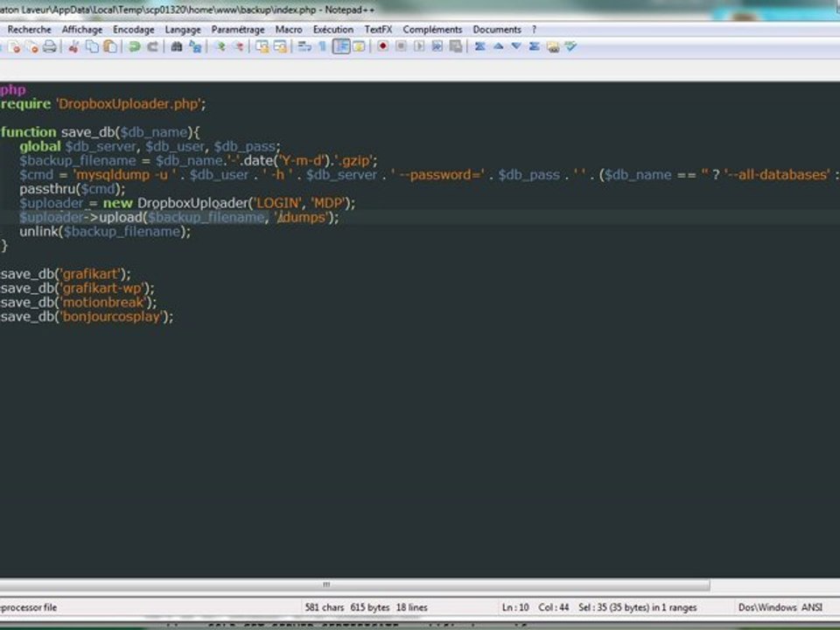
Task: Toggle the word wrap toolbar button
Action: coord(304,46)
